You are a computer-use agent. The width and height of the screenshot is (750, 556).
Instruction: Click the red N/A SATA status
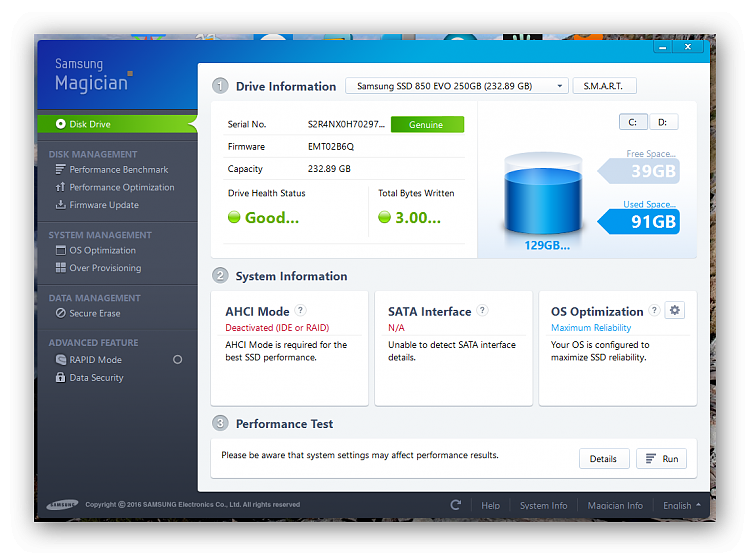396,328
